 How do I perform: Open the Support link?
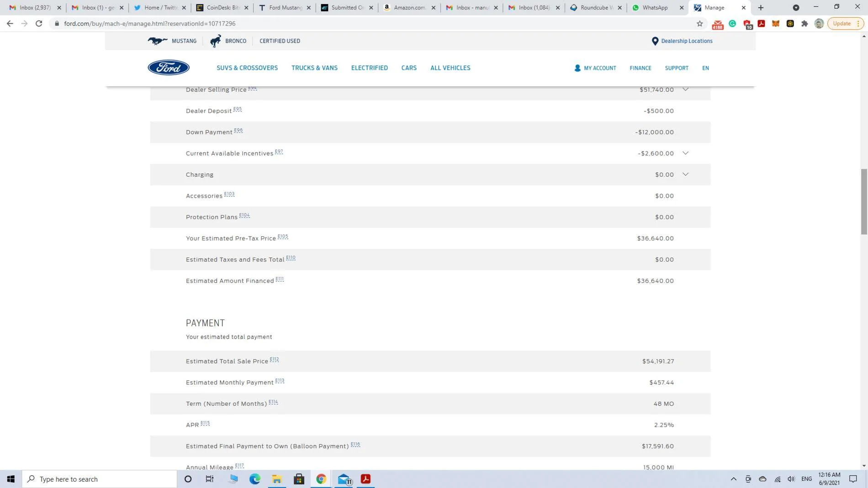tap(676, 68)
